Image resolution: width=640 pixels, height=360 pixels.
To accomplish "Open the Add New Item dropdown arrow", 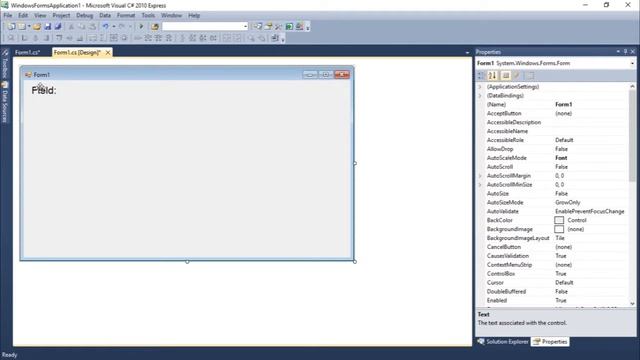I will [29, 27].
